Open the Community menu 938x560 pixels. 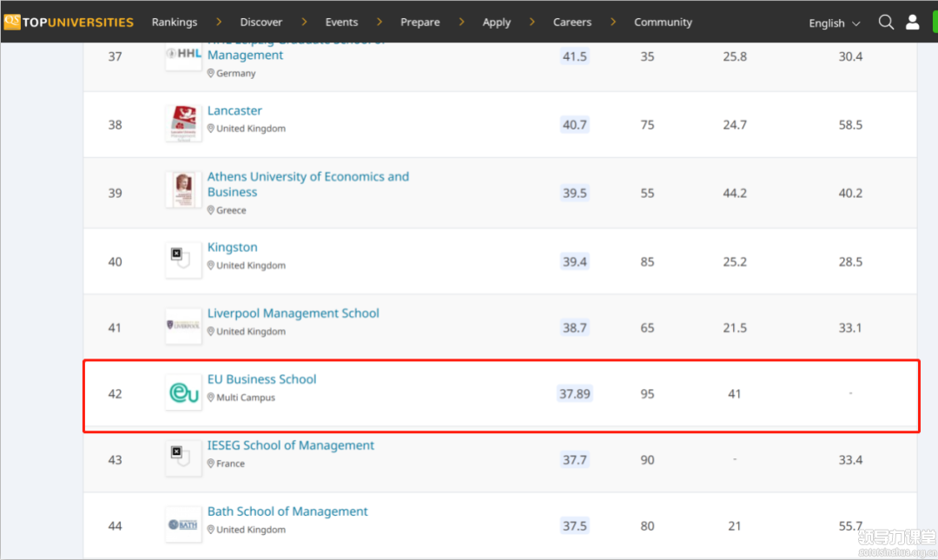[x=663, y=22]
